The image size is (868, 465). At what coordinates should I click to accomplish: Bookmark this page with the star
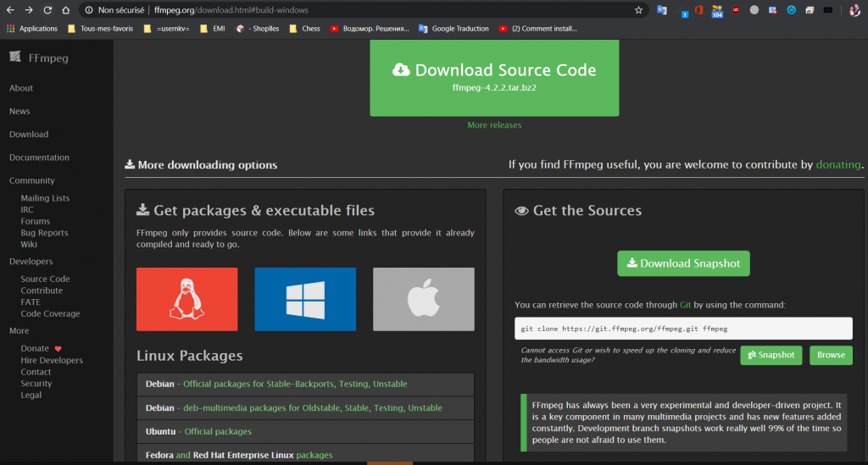(638, 10)
